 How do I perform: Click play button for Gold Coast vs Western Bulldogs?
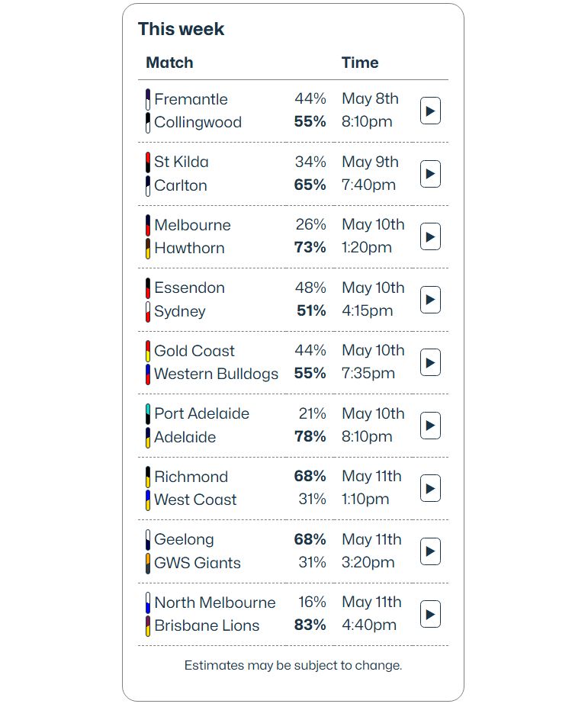[430, 362]
